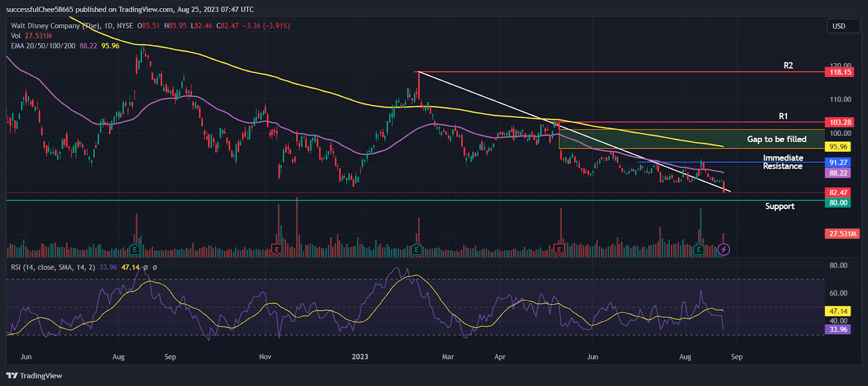Click the 103.28 R1 price label
The height and width of the screenshot is (386, 868).
[839, 123]
